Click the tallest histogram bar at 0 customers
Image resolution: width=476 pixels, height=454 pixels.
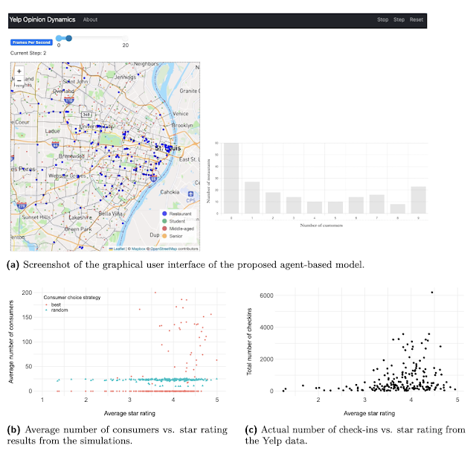[x=231, y=178]
